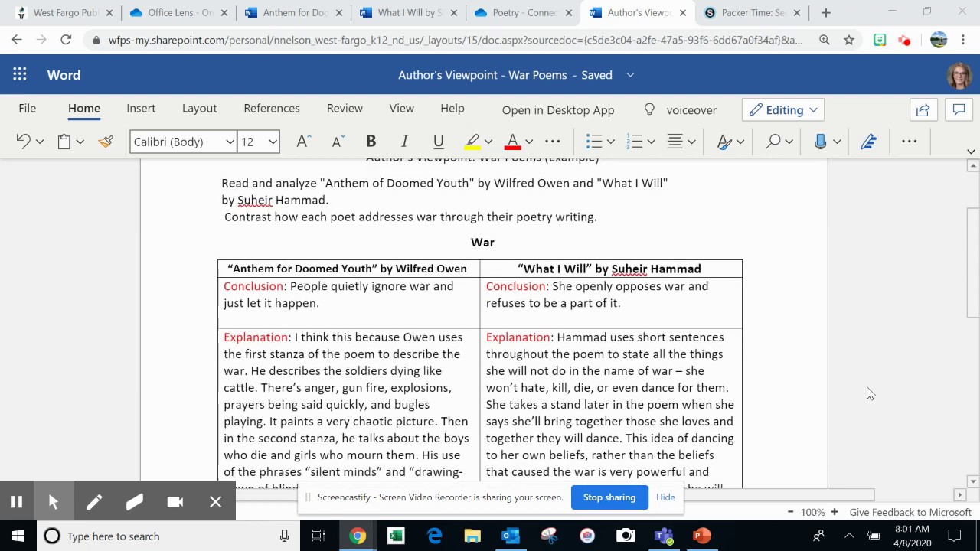Click Give Feedback to Microsoft

(x=910, y=512)
